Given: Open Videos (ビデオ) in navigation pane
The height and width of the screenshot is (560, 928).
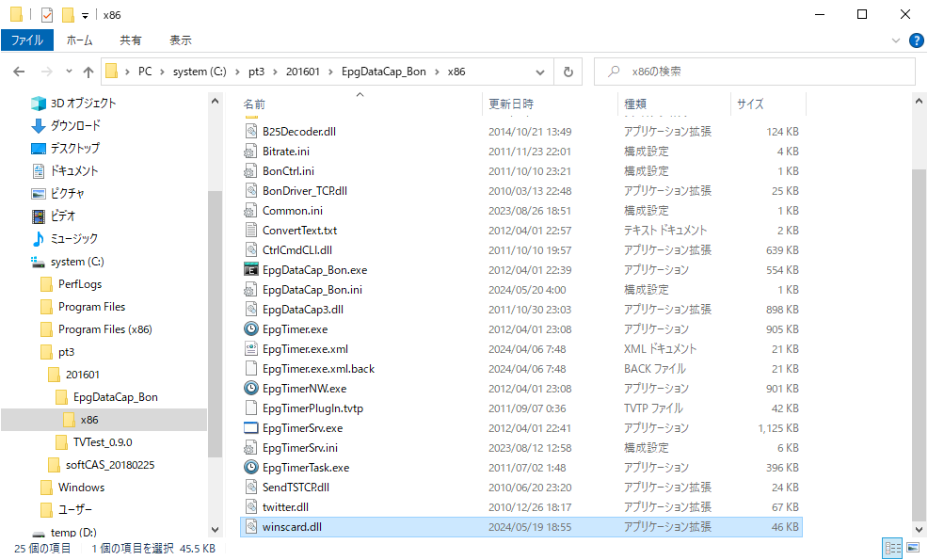Looking at the screenshot, I should click(x=54, y=216).
